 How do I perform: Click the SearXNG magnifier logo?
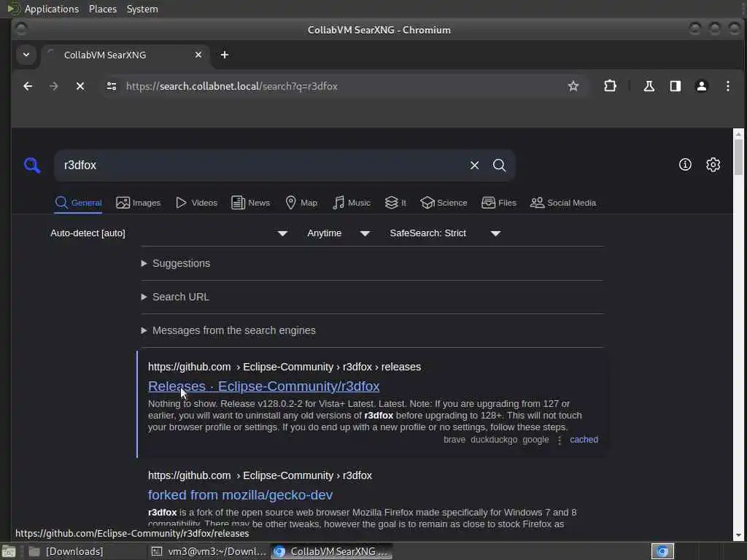coord(32,166)
